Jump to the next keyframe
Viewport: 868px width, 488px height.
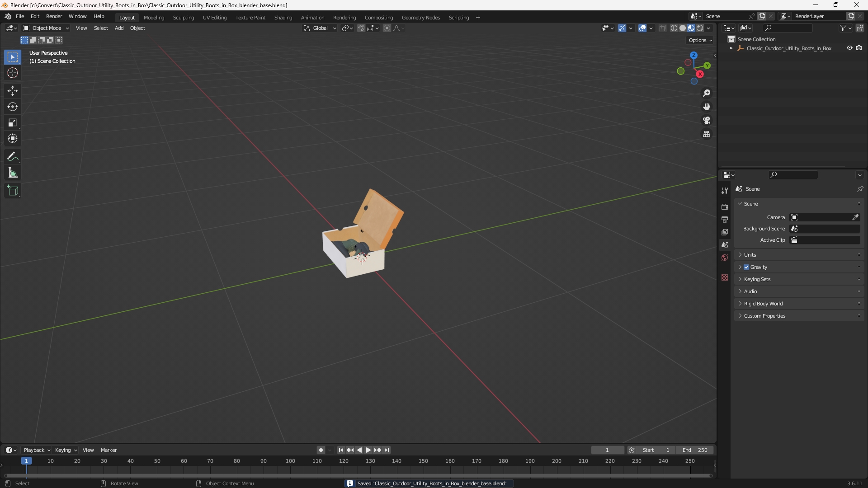(x=377, y=450)
